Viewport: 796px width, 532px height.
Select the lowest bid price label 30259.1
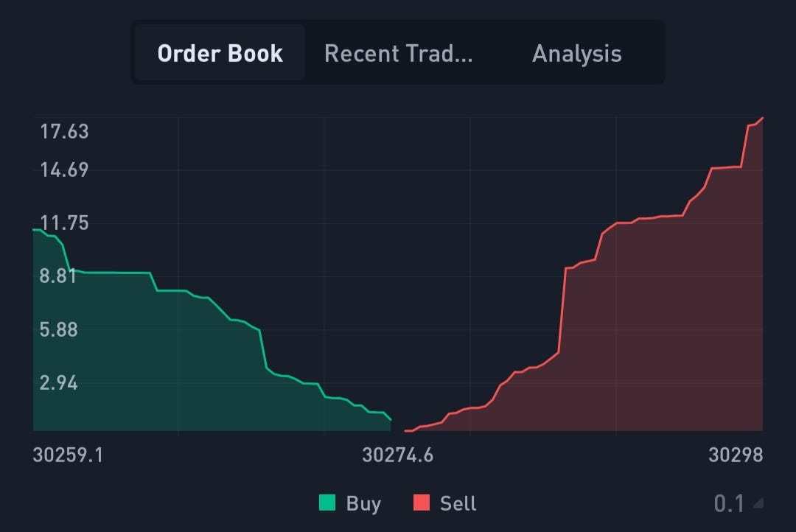coord(66,456)
